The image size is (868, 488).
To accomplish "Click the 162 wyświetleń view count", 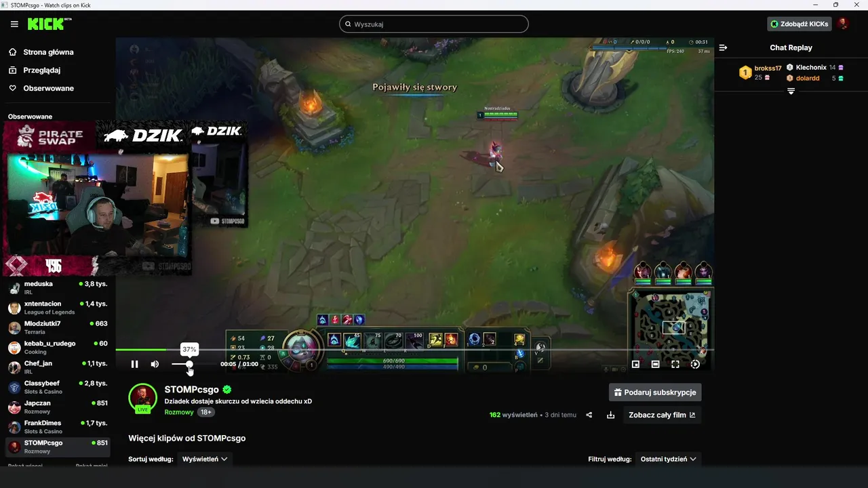I will coord(513,415).
